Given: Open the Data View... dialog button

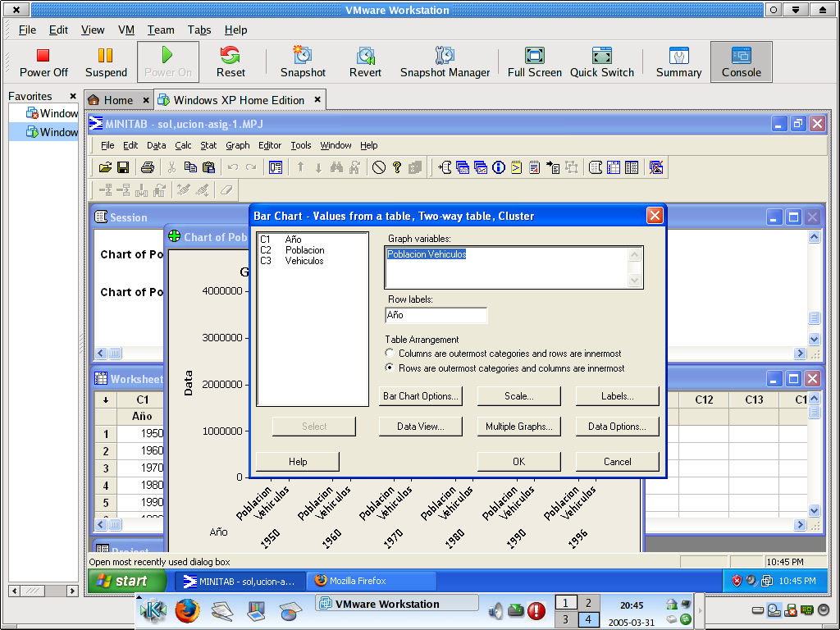Looking at the screenshot, I should click(421, 427).
